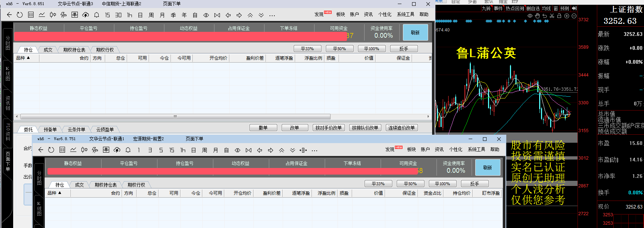Image resolution: width=644 pixels, height=228 pixels.
Task: Open K线图 side tab in Ver6.8.651 window
Action: coord(8,74)
